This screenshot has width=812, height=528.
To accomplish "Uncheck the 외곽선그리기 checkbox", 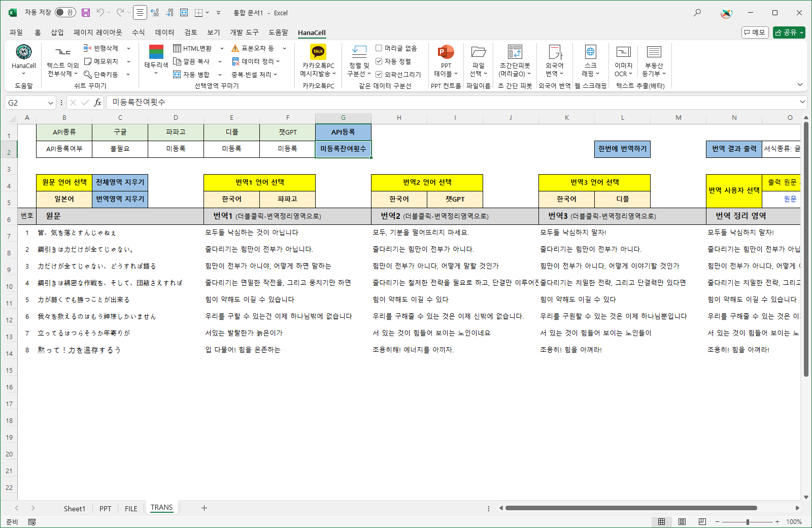I will click(x=379, y=75).
